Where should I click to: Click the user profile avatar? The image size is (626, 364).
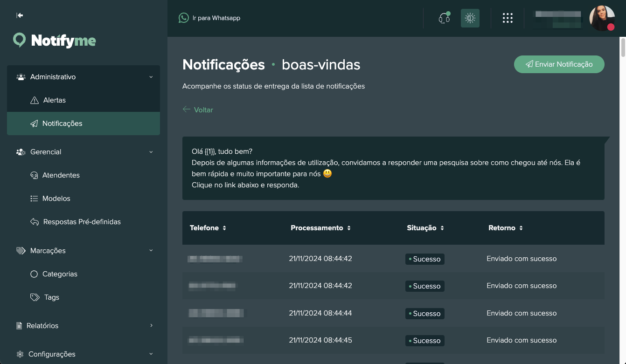pos(602,18)
